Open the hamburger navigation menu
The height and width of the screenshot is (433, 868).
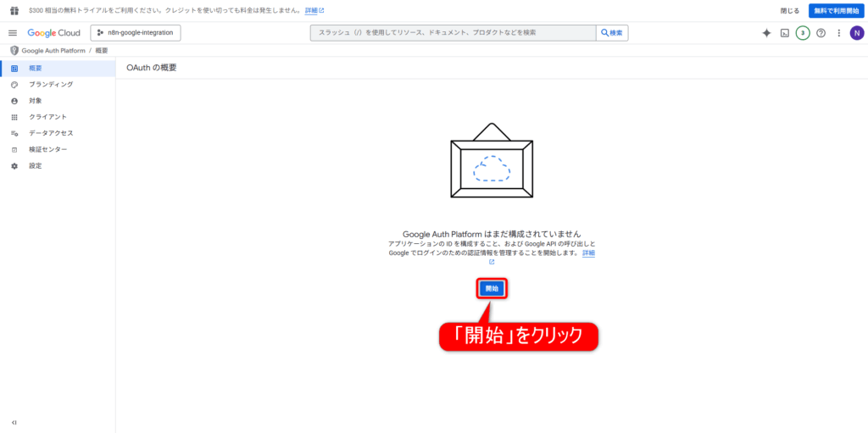13,33
